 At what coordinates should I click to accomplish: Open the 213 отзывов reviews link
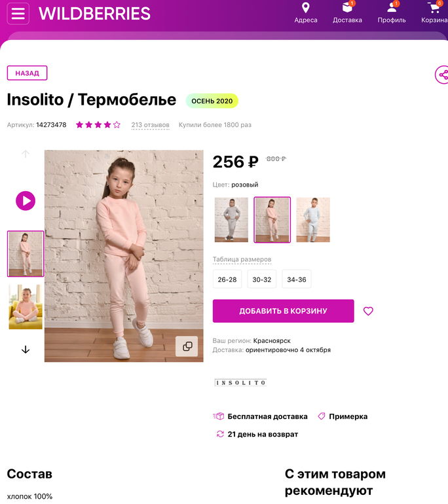pos(150,125)
